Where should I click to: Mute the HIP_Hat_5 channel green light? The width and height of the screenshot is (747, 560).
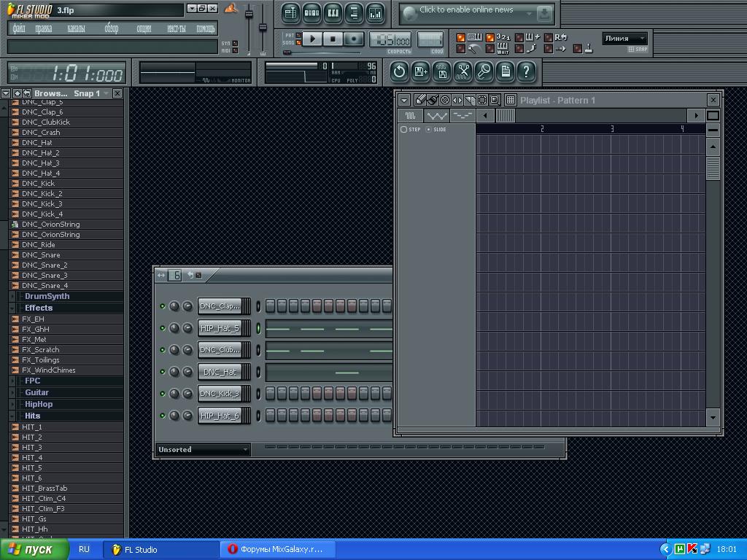tap(162, 328)
